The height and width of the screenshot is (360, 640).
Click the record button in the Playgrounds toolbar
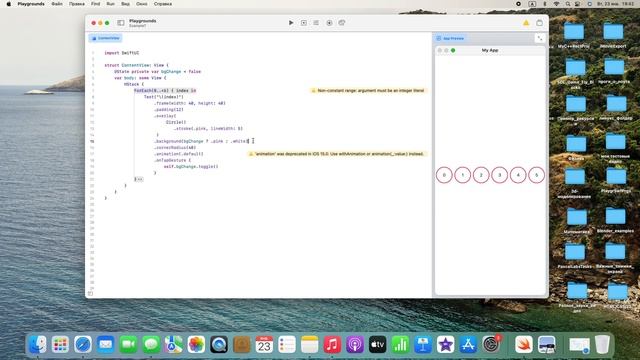(x=329, y=23)
